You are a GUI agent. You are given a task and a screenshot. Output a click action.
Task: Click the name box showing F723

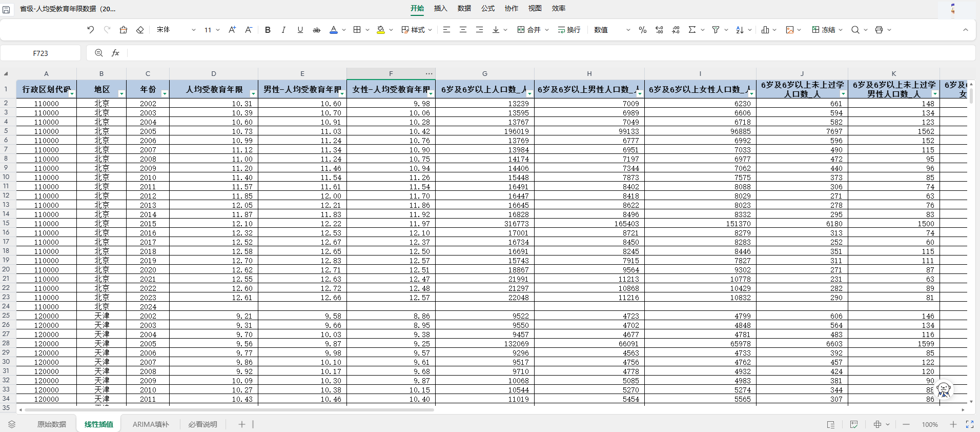(40, 53)
